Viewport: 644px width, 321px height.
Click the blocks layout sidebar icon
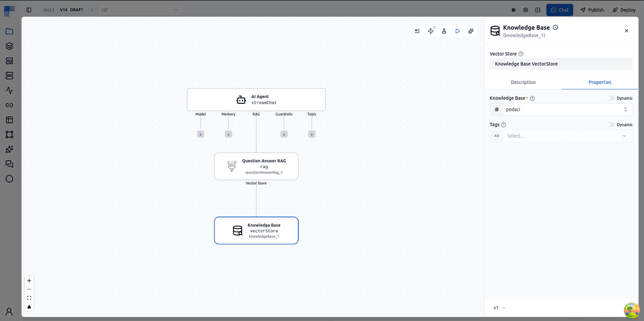tap(9, 61)
